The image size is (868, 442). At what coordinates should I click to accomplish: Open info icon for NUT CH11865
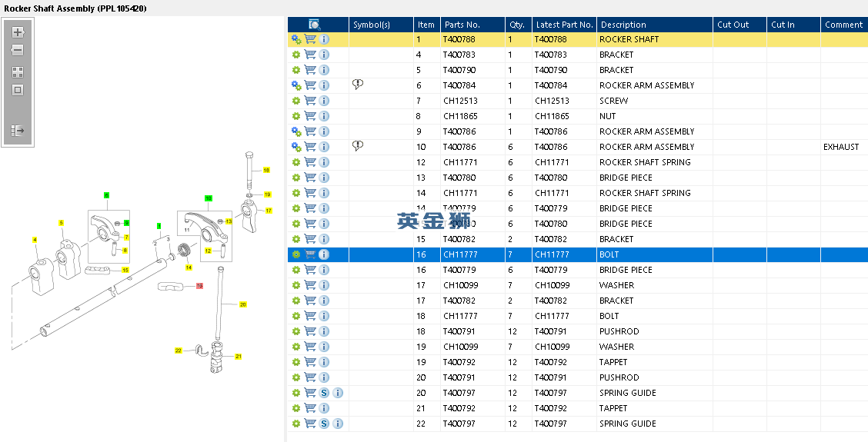pos(325,116)
